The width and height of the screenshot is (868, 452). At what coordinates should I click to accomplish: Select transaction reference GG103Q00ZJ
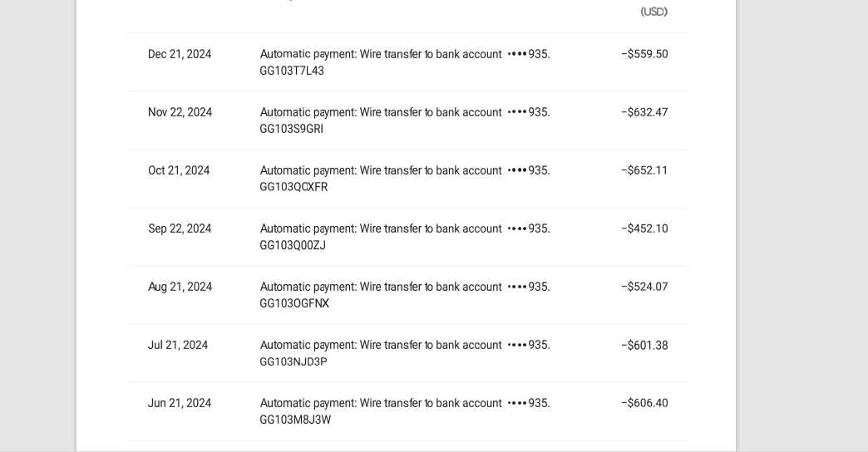click(x=293, y=245)
